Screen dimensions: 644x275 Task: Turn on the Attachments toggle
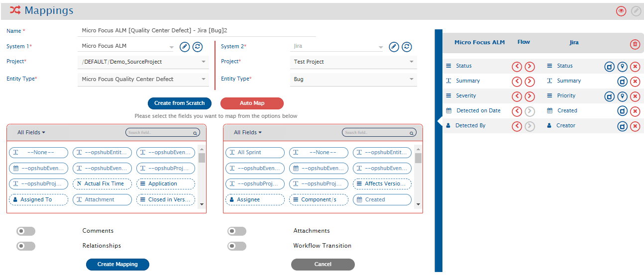tap(237, 231)
